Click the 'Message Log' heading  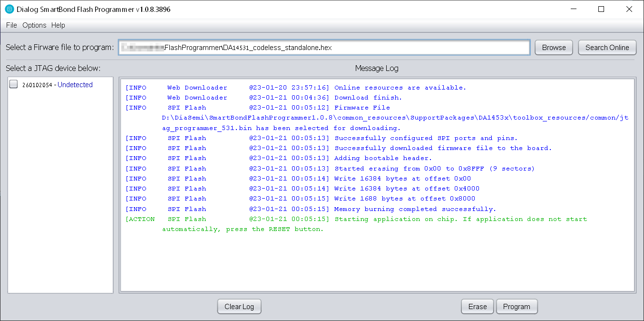tap(377, 69)
